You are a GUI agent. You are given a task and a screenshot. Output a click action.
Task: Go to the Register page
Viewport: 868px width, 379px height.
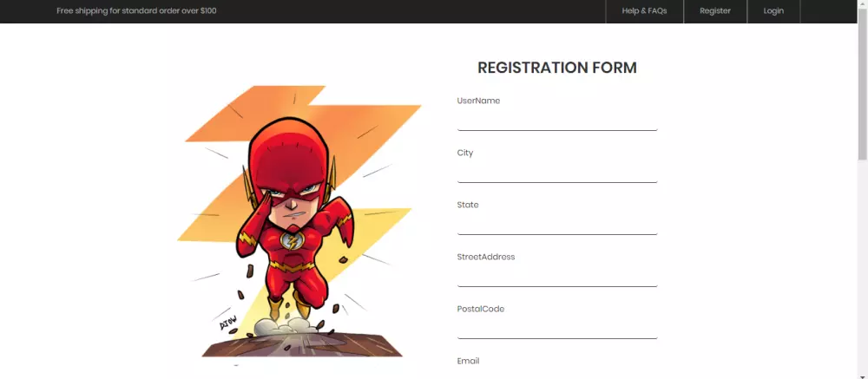(x=715, y=11)
